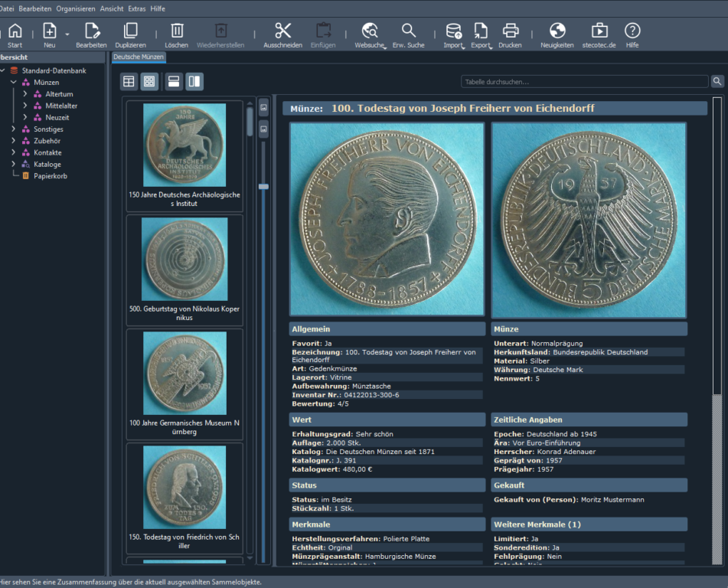Toggle the thumbnail gallery view
728x588 pixels.
[150, 81]
